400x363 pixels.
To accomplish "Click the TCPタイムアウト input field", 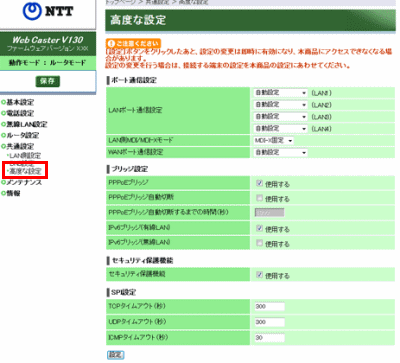I will click(x=270, y=306).
